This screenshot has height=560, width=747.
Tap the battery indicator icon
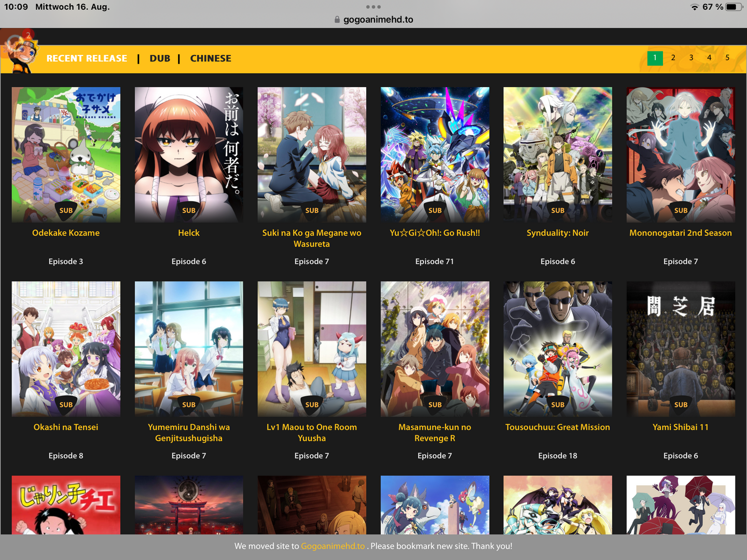pyautogui.click(x=734, y=7)
